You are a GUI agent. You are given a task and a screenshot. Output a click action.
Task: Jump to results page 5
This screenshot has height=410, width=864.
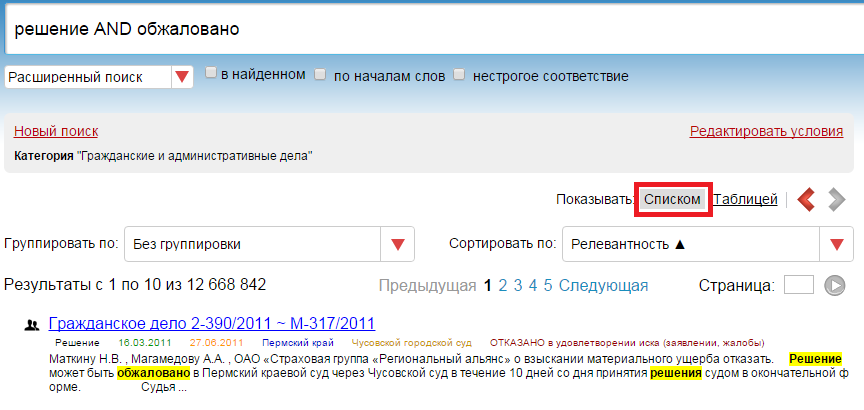point(548,285)
